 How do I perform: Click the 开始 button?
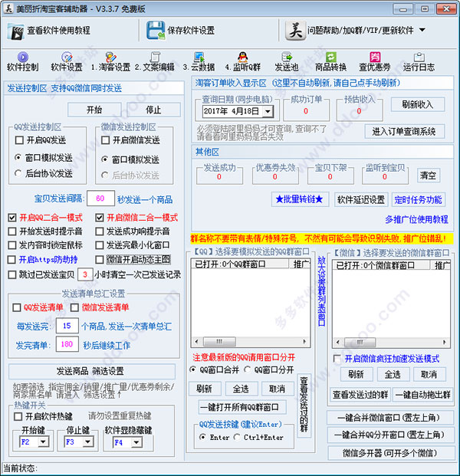(x=94, y=110)
